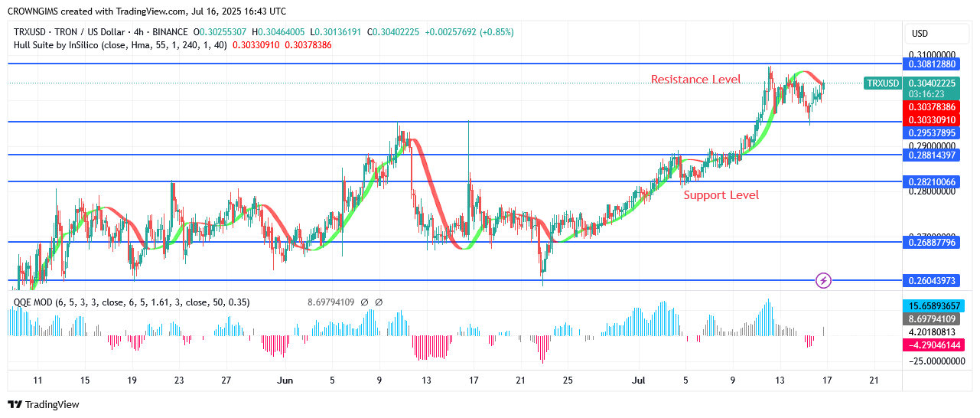Click the 19 label on the date axis

pos(132,380)
